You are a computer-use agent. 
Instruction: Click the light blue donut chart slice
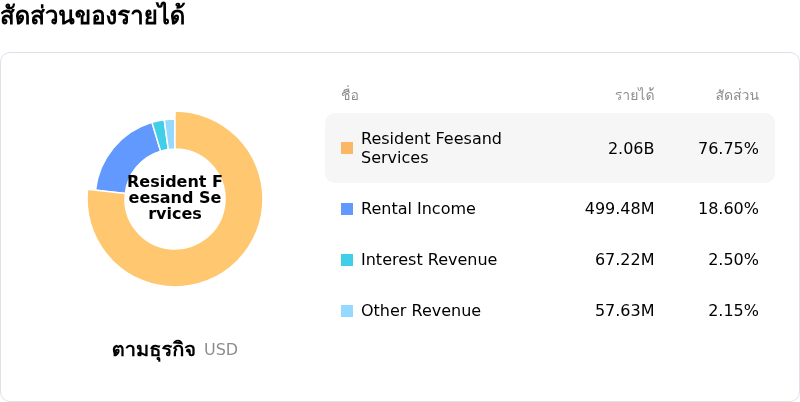(170, 134)
